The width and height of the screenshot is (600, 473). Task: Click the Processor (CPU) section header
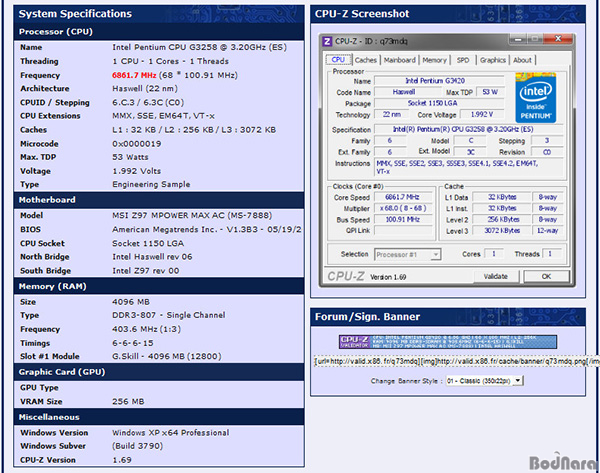pos(159,32)
